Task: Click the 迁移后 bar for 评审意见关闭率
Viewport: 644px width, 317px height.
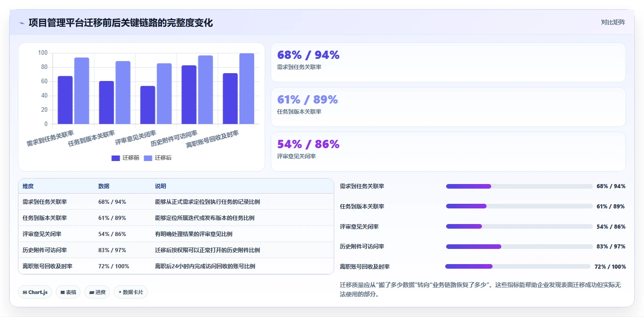Action: tap(164, 94)
